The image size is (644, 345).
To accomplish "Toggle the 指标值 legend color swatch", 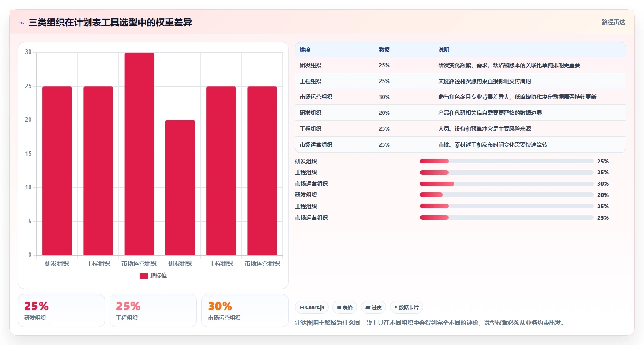I will click(144, 276).
